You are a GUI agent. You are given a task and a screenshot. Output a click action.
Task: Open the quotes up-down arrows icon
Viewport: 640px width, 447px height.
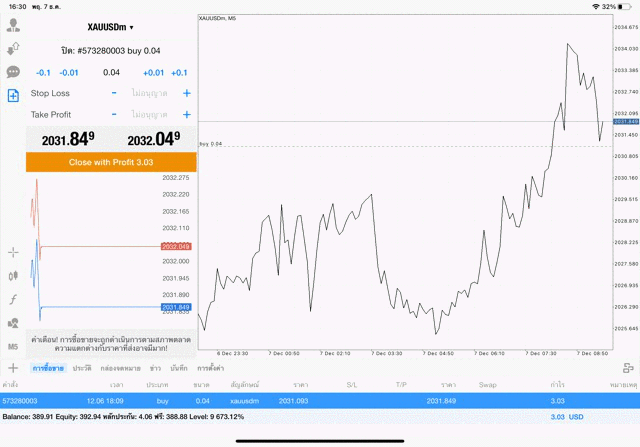click(14, 48)
